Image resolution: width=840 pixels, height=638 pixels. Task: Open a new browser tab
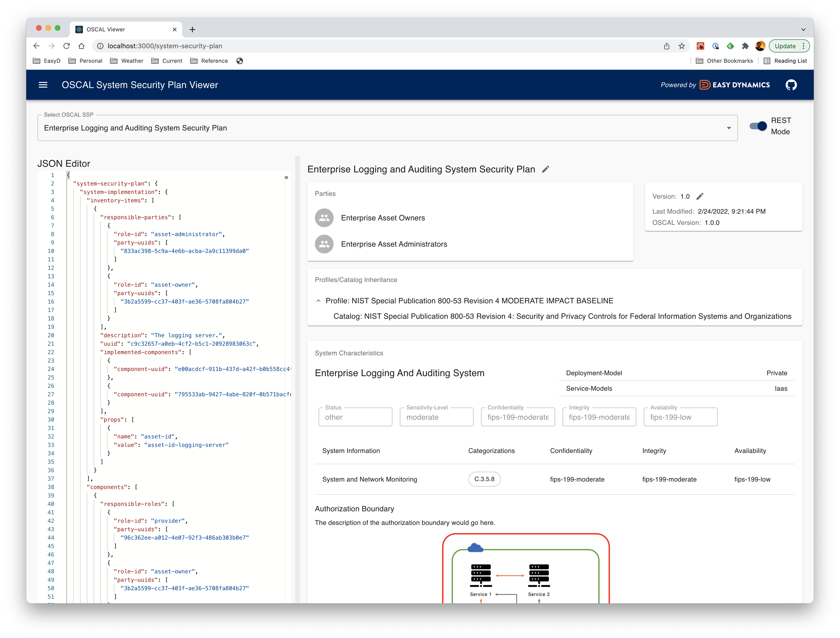pos(192,29)
